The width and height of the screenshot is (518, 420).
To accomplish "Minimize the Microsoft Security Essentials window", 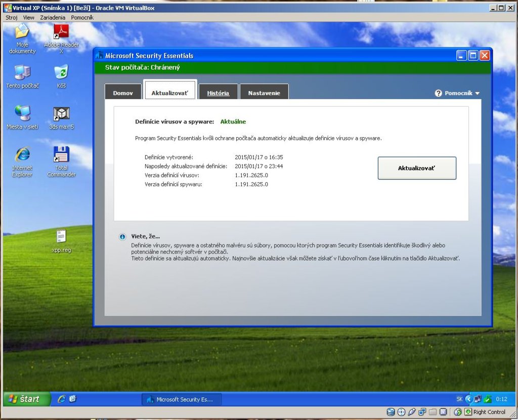I will [461, 56].
